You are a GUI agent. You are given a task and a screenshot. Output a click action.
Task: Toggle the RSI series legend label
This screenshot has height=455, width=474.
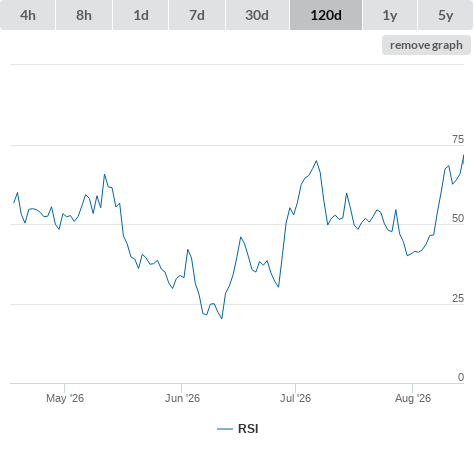(x=248, y=429)
